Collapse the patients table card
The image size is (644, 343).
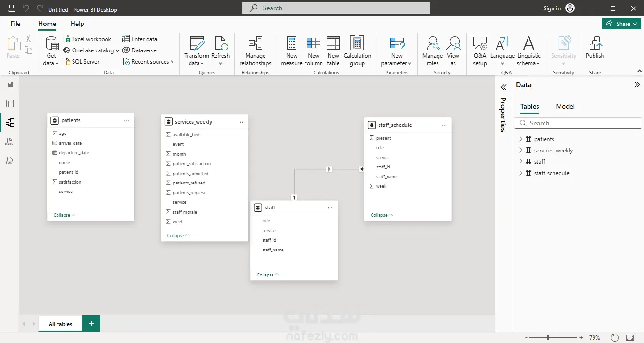tap(65, 215)
